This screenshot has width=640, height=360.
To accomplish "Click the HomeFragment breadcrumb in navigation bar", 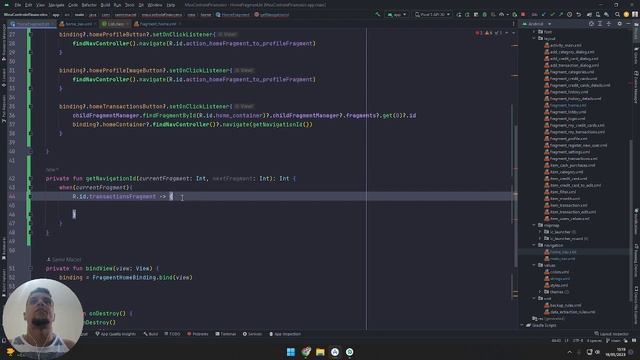I will [x=233, y=15].
